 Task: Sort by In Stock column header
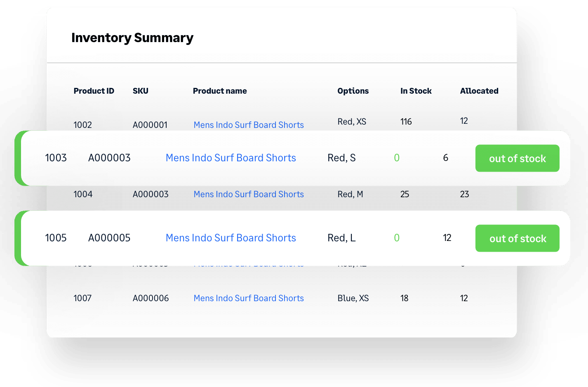pos(416,91)
